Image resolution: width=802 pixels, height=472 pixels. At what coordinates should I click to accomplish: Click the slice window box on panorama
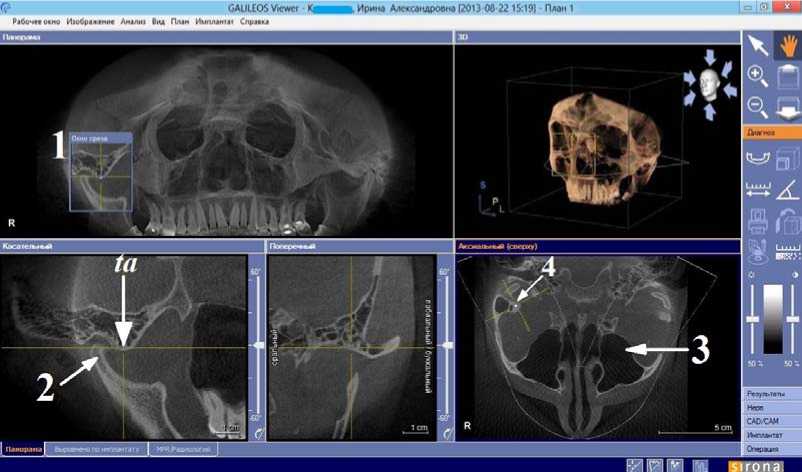pos(101,172)
